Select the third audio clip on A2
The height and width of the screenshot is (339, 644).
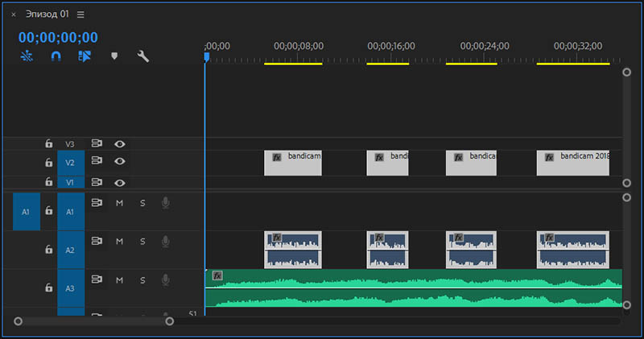(x=471, y=250)
